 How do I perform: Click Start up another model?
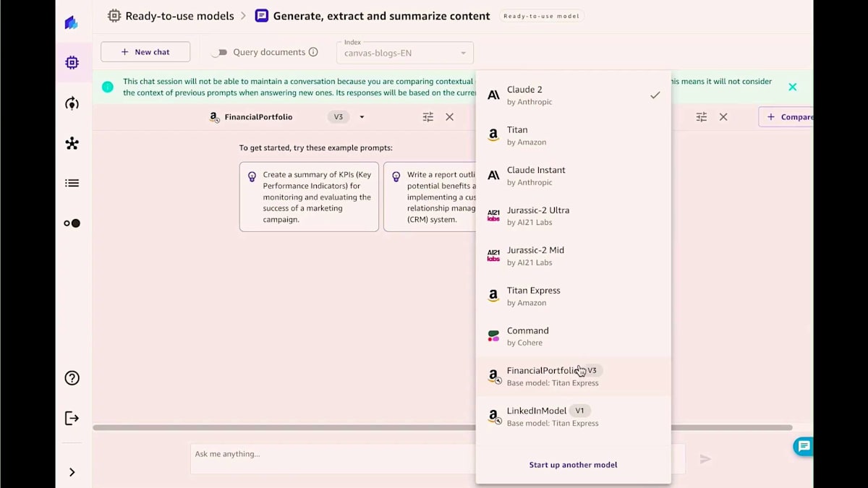573,465
